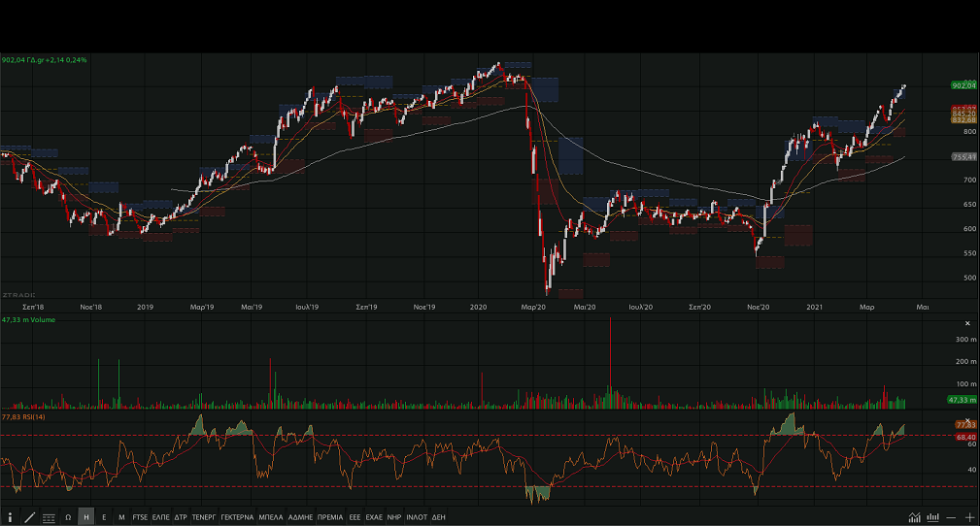Select the ΠΡΕΜΙΑ symbol shortcut
Viewport: 980px width, 526px height.
tap(330, 517)
